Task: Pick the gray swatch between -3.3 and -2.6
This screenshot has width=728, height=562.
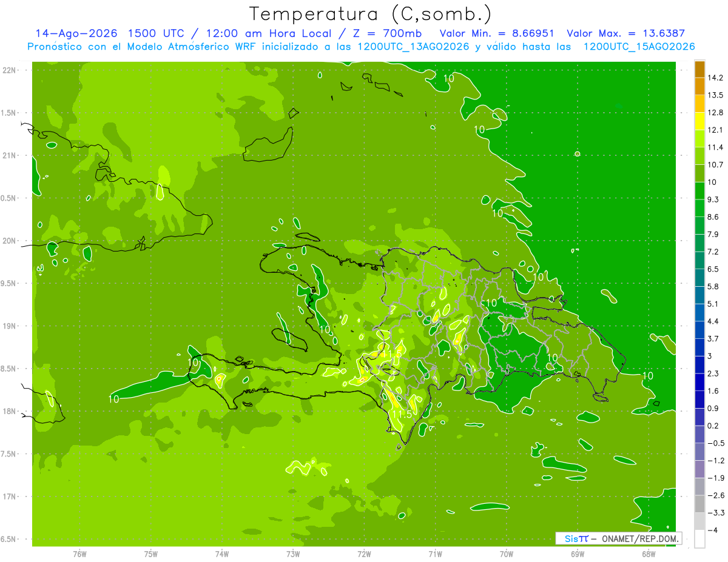Action: point(699,504)
